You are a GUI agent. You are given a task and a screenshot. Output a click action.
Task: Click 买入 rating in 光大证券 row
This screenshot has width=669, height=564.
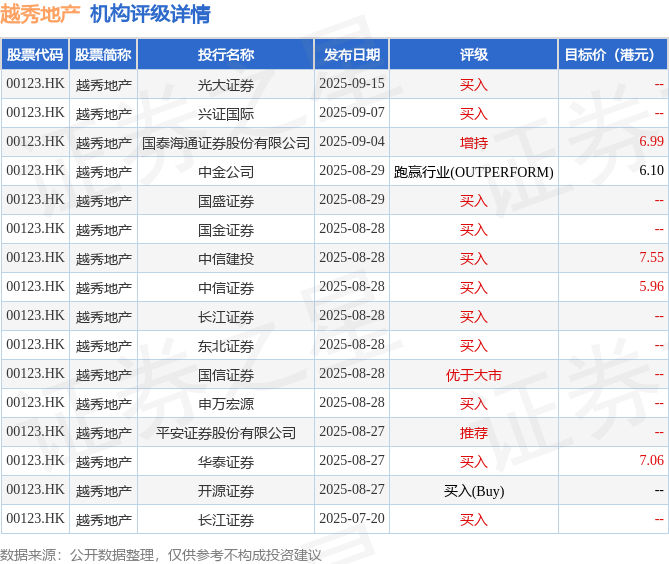(x=474, y=84)
